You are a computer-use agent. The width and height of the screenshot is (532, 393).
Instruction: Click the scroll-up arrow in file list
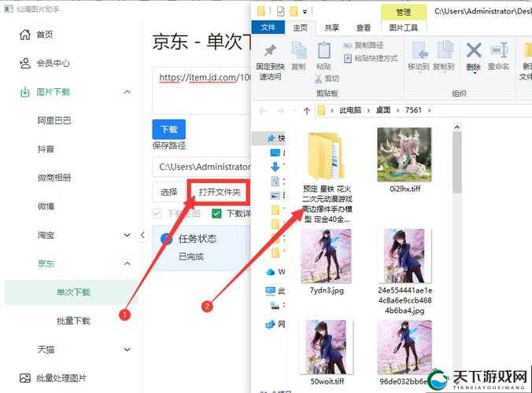point(456,127)
